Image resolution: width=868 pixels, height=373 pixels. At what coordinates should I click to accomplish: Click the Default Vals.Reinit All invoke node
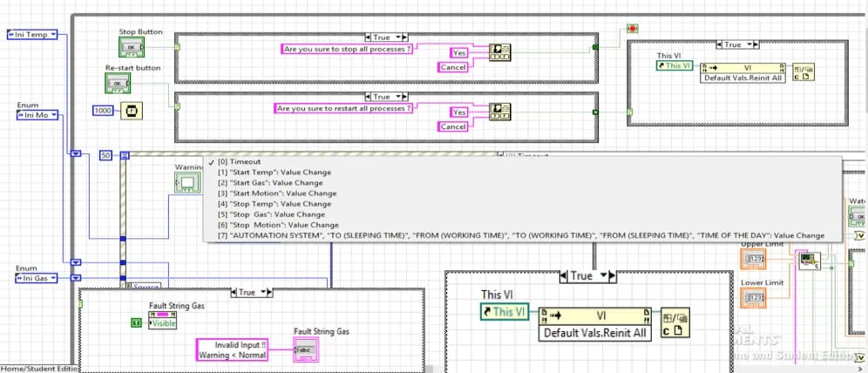pos(594,324)
